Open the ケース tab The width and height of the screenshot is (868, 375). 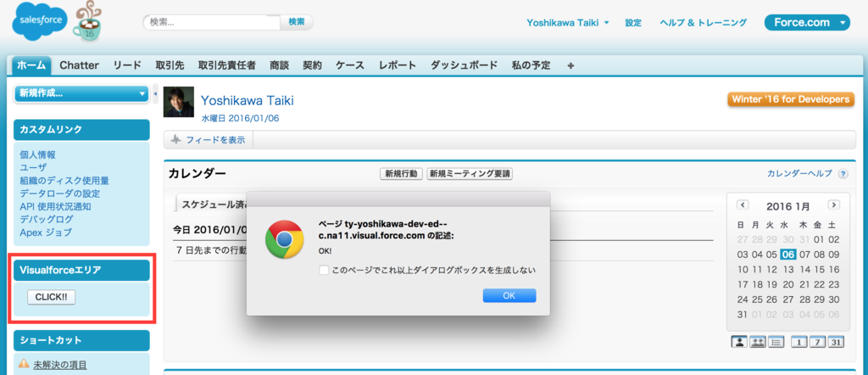point(350,65)
